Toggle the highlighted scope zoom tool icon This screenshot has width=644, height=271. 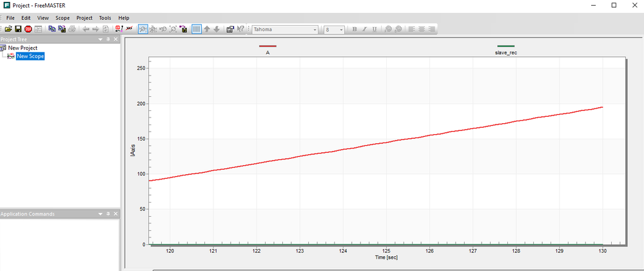click(x=143, y=29)
